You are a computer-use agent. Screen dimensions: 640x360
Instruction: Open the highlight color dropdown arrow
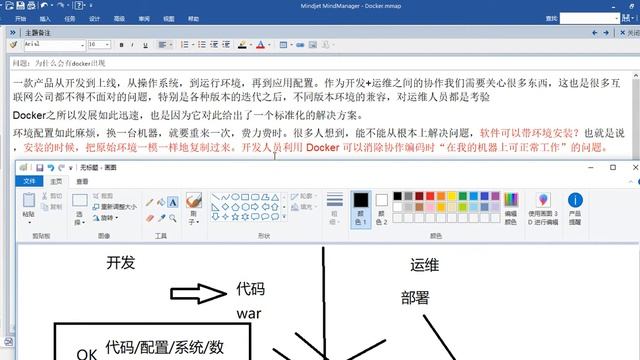tap(251, 45)
